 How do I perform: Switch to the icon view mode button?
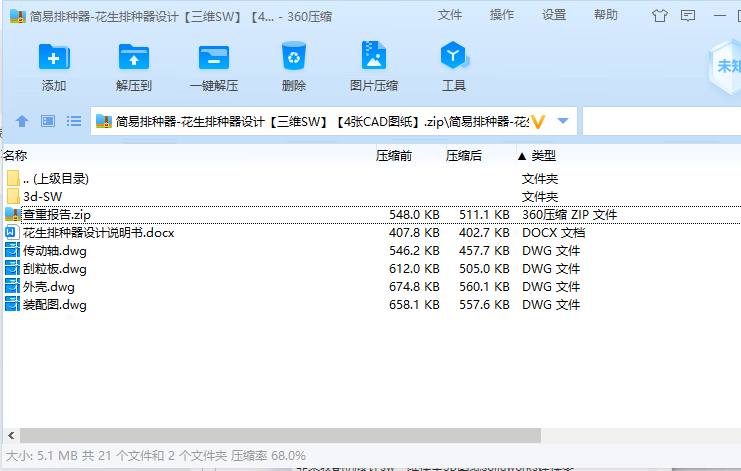pos(48,121)
